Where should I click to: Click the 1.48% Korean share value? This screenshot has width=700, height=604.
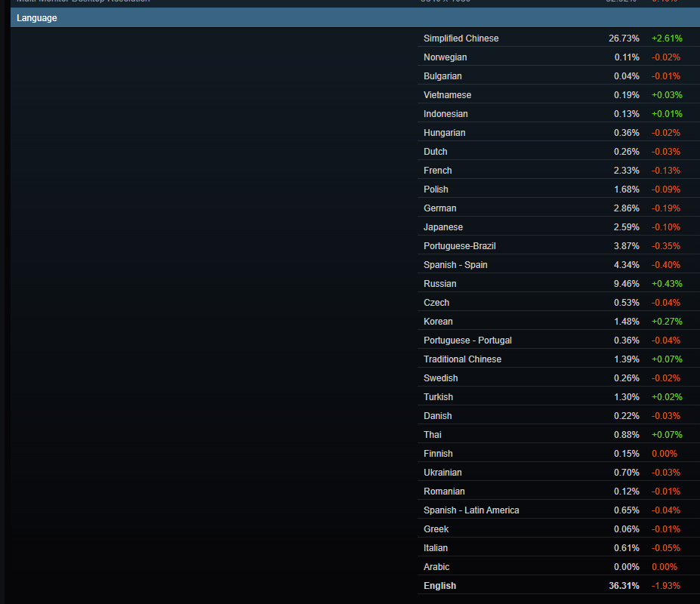coord(626,322)
